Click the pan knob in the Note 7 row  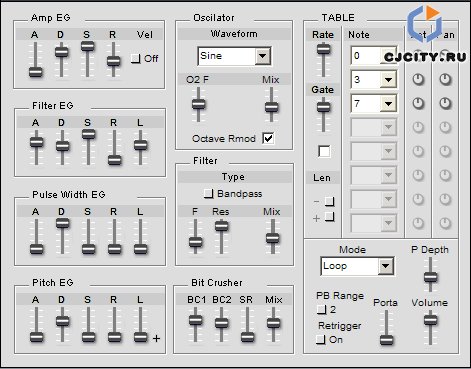click(445, 103)
